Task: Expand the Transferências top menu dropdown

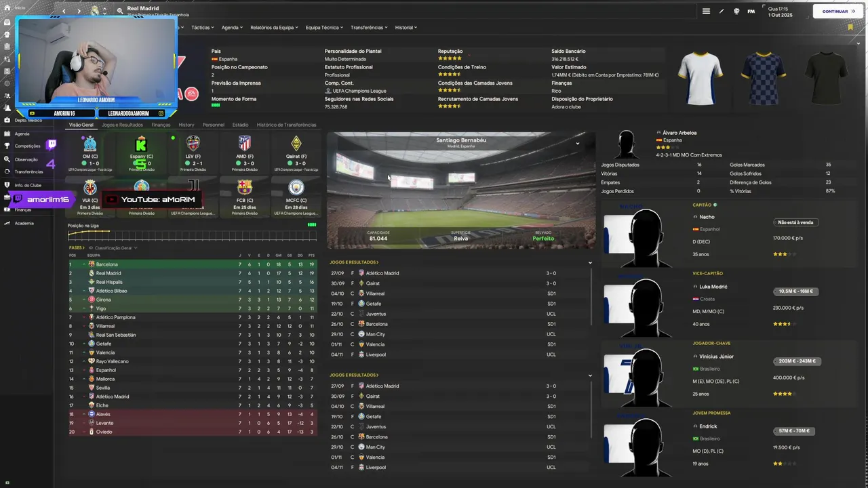Action: pyautogui.click(x=369, y=28)
